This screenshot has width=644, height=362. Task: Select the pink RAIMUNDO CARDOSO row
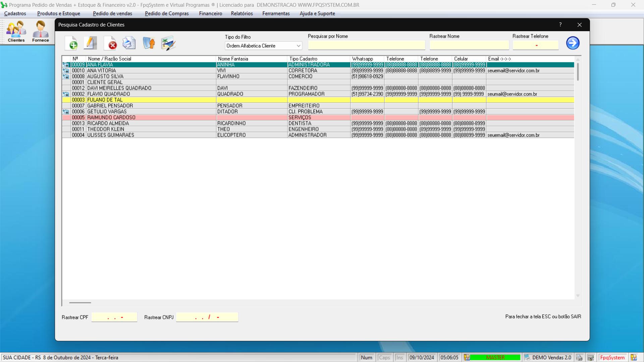point(318,118)
